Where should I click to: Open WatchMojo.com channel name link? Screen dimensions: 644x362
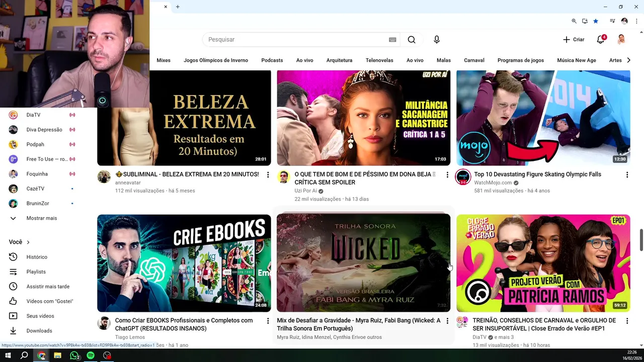pos(493,183)
